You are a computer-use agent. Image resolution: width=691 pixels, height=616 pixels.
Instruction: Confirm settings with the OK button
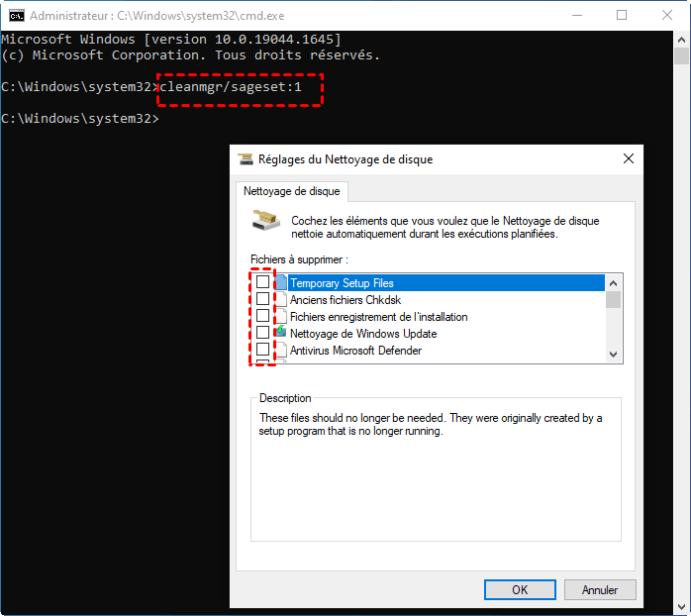pos(520,589)
